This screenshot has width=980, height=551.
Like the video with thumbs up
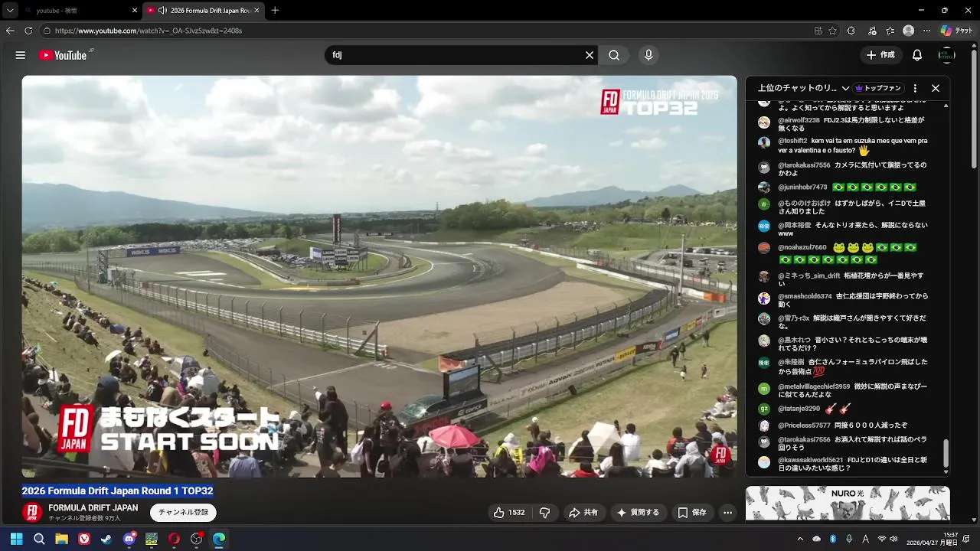[509, 513]
